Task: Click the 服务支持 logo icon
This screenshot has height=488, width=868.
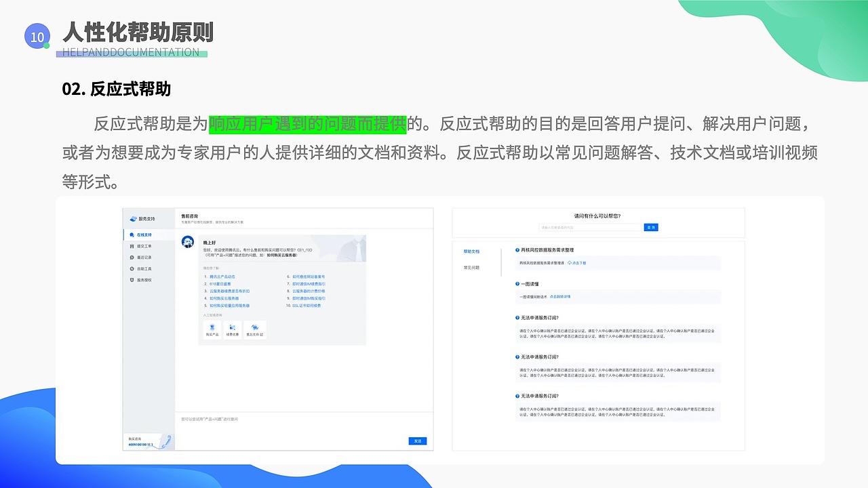Action: point(132,219)
